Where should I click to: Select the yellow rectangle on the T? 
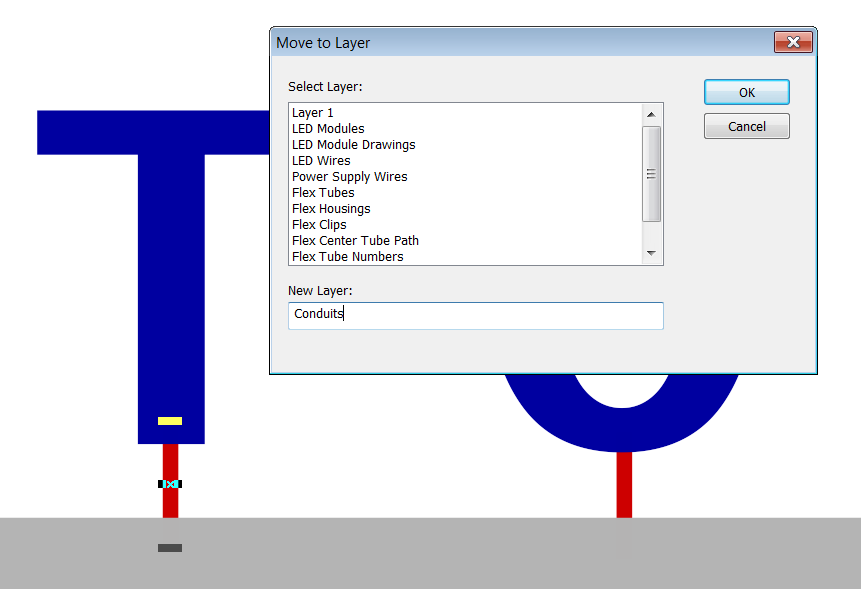[x=170, y=421]
